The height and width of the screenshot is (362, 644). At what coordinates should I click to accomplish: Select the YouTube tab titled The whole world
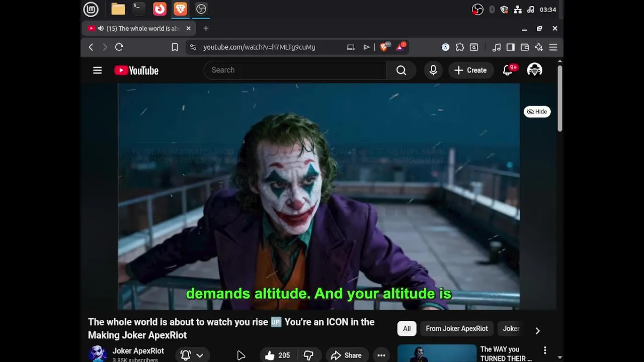point(139,29)
